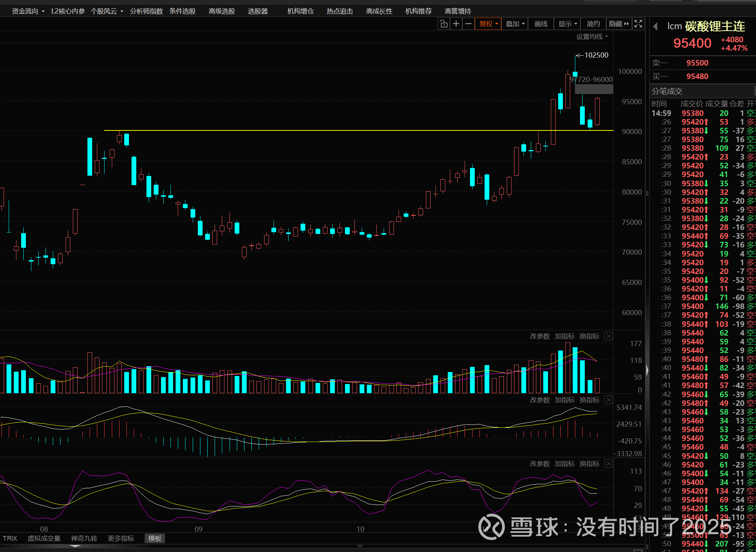Open the 复权 dropdown
The image size is (756, 552).
(488, 24)
